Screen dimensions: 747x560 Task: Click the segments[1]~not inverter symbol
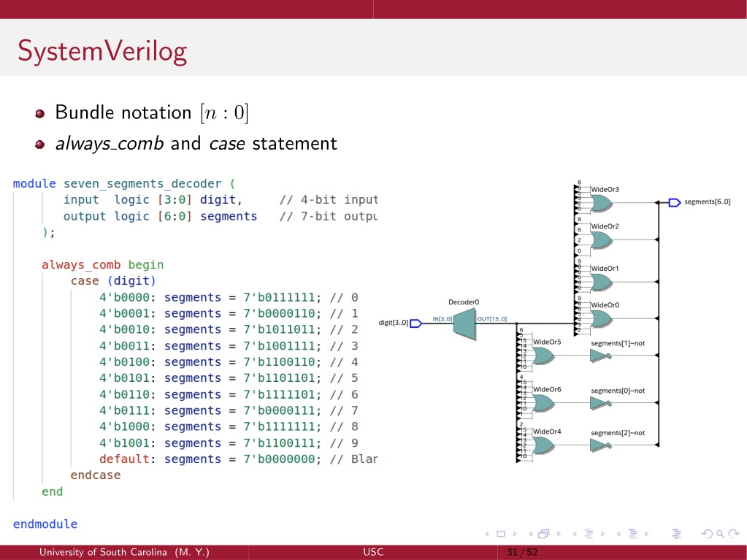(600, 356)
